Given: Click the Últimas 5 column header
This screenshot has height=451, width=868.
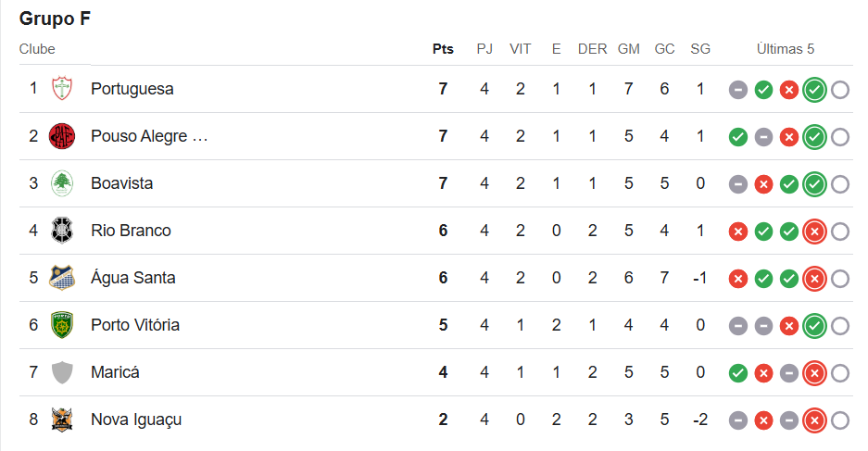Looking at the screenshot, I should coord(785,49).
